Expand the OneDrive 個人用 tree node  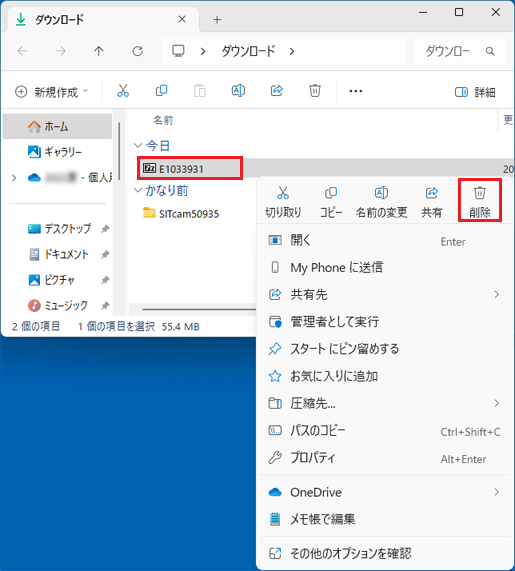tap(14, 178)
